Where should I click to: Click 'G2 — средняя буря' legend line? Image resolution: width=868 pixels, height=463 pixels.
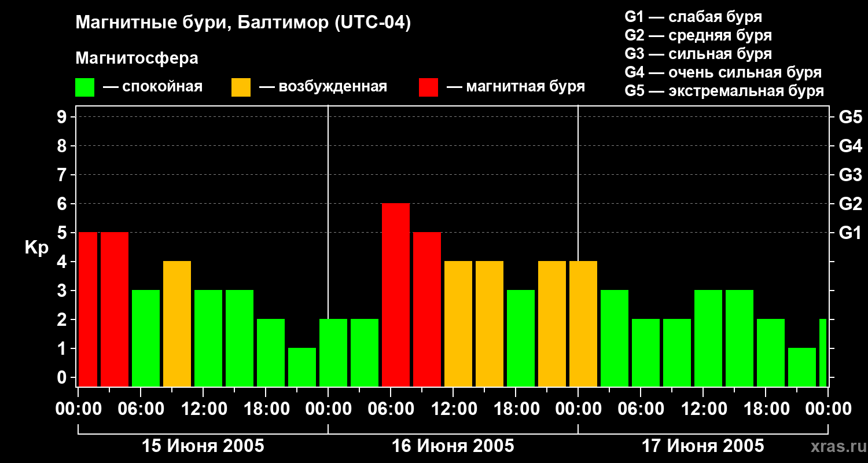click(698, 35)
